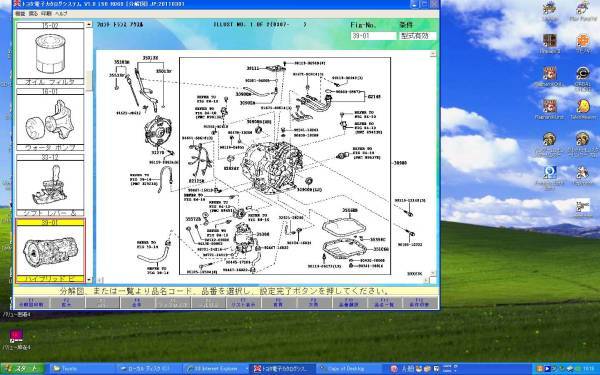This screenshot has height=375, width=600.
Task: Click the F12 function button in bottom bar
Action: coord(420,303)
